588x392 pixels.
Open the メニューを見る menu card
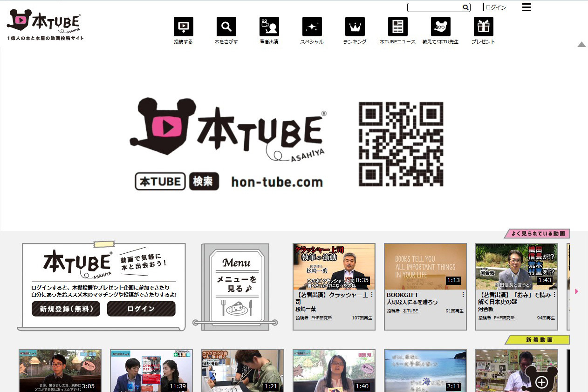tap(236, 287)
